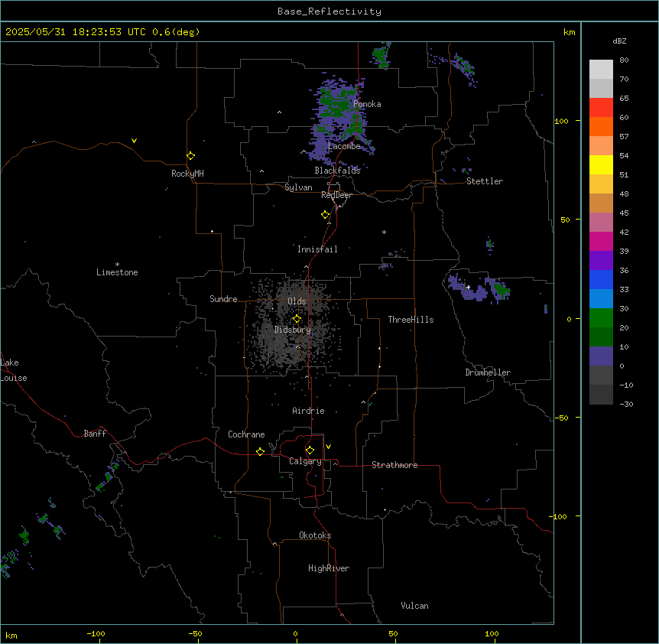Image resolution: width=659 pixels, height=644 pixels.
Task: Click the asterisk marker above Limestone
Action: [117, 265]
